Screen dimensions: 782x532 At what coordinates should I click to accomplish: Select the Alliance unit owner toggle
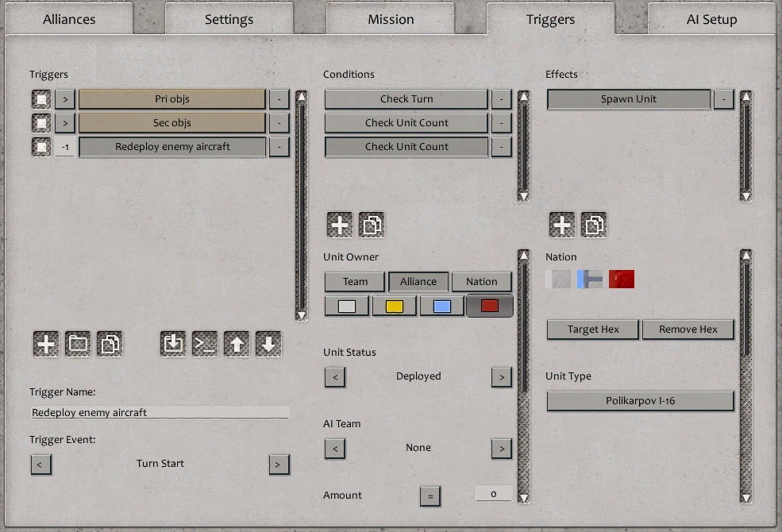click(418, 281)
